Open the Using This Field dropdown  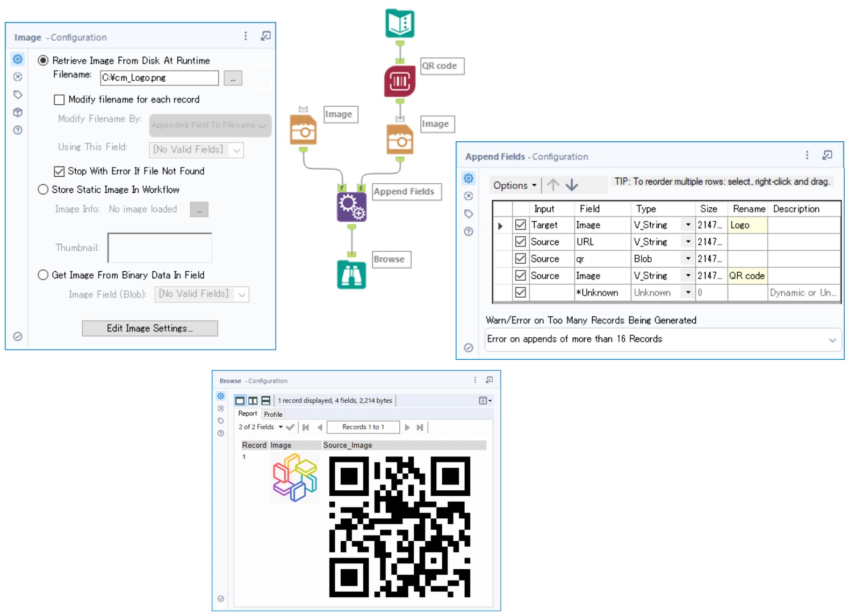[196, 149]
